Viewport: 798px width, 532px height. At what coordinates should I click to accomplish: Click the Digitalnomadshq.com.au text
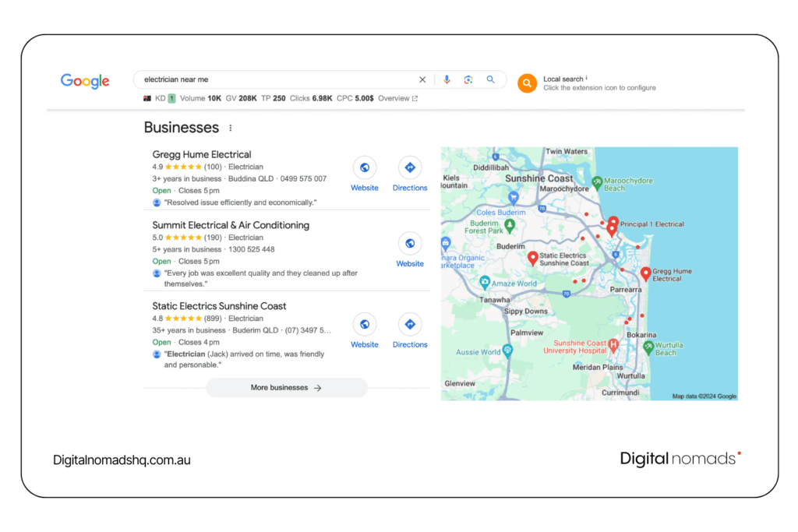[x=122, y=460]
